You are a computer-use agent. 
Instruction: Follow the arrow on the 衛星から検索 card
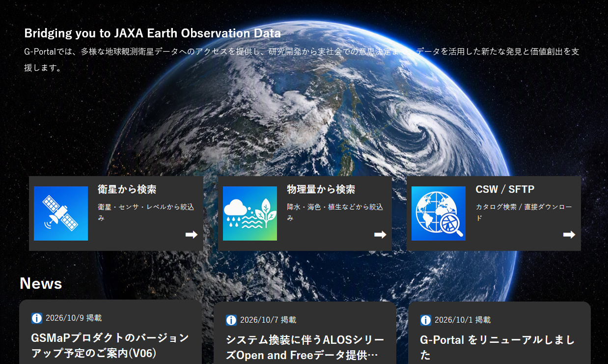tap(192, 235)
